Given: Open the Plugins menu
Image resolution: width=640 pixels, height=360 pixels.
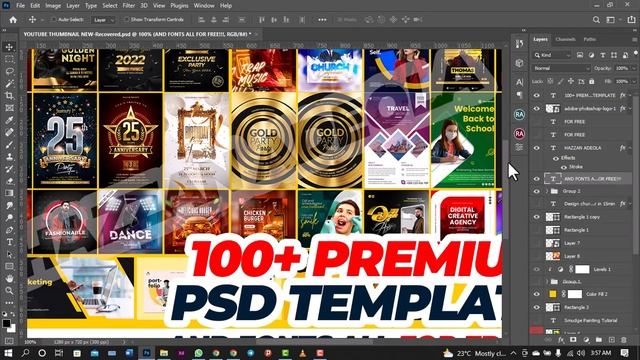Looking at the screenshot, I should point(179,6).
